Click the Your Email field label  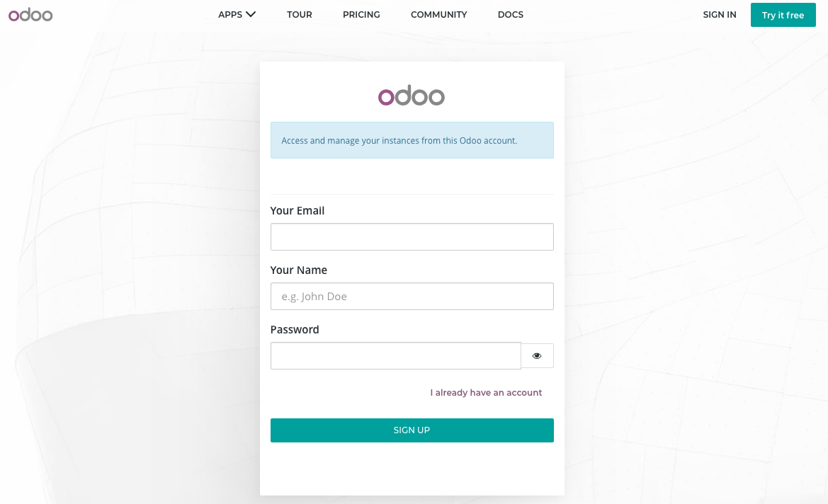tap(297, 210)
